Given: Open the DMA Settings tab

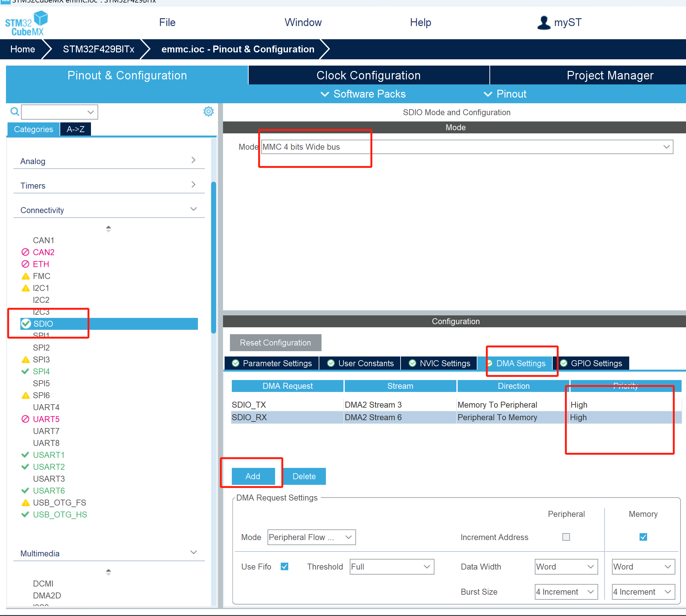Looking at the screenshot, I should 515,363.
